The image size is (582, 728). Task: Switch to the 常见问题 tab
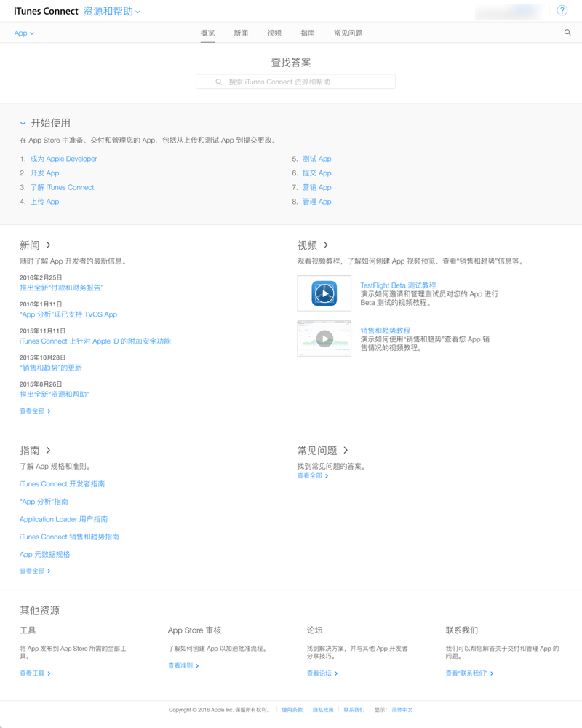(x=348, y=33)
